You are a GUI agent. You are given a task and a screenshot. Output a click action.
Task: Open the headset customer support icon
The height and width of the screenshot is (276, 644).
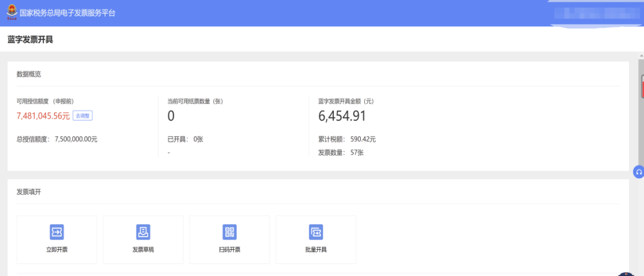pos(639,172)
